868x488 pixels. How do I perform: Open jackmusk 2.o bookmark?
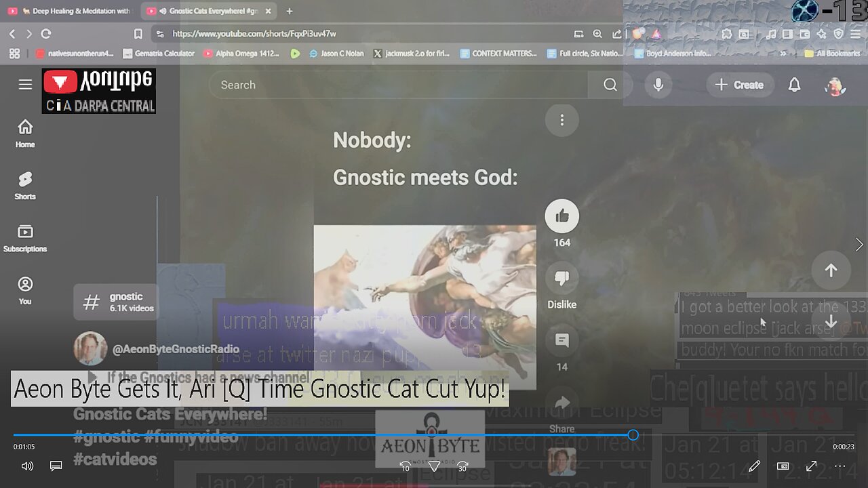[412, 54]
